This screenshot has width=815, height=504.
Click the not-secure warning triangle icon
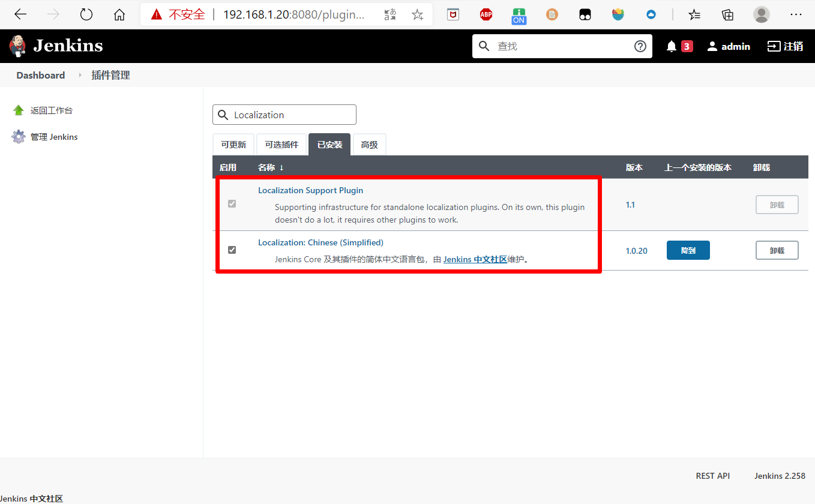157,14
